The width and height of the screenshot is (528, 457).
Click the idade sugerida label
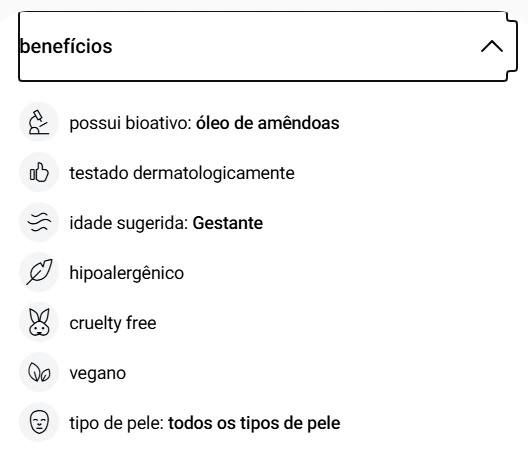(129, 223)
